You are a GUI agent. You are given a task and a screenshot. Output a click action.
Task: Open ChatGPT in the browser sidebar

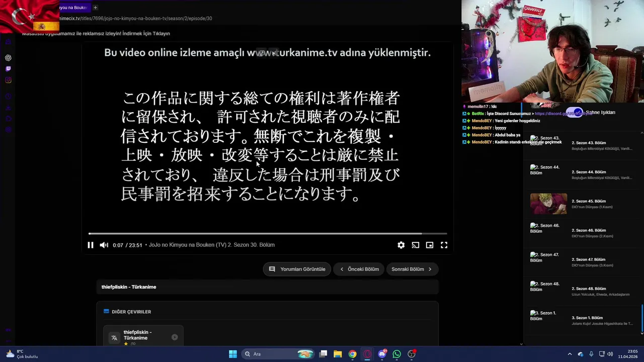[8, 58]
